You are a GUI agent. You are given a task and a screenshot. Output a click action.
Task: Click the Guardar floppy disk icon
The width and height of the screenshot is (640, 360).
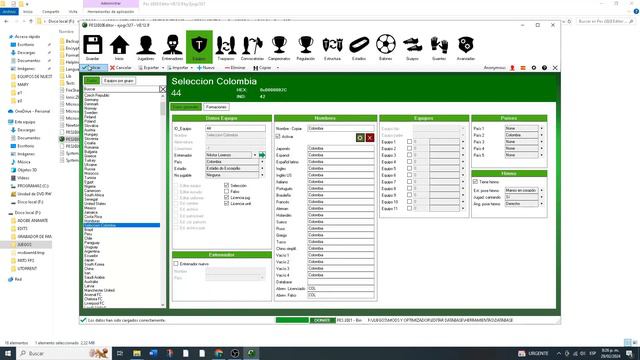tap(93, 45)
